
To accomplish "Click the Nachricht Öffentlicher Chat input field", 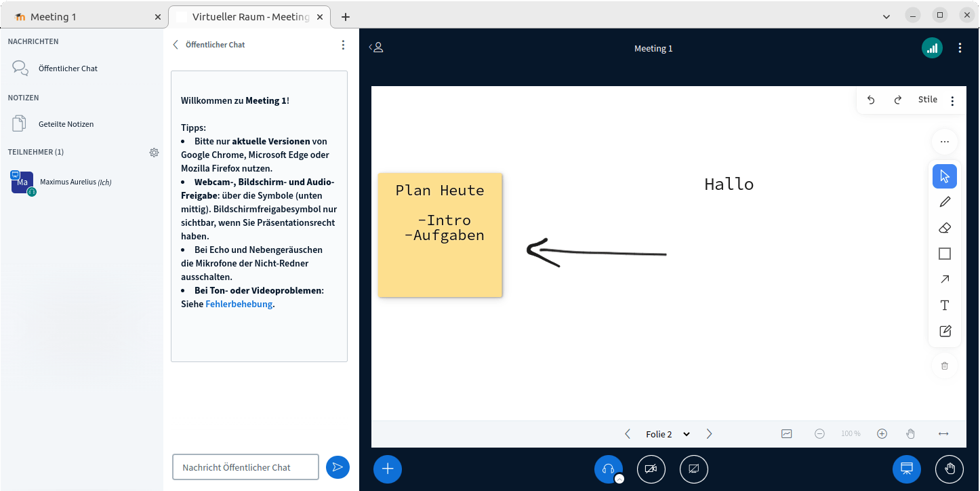I will tap(245, 467).
